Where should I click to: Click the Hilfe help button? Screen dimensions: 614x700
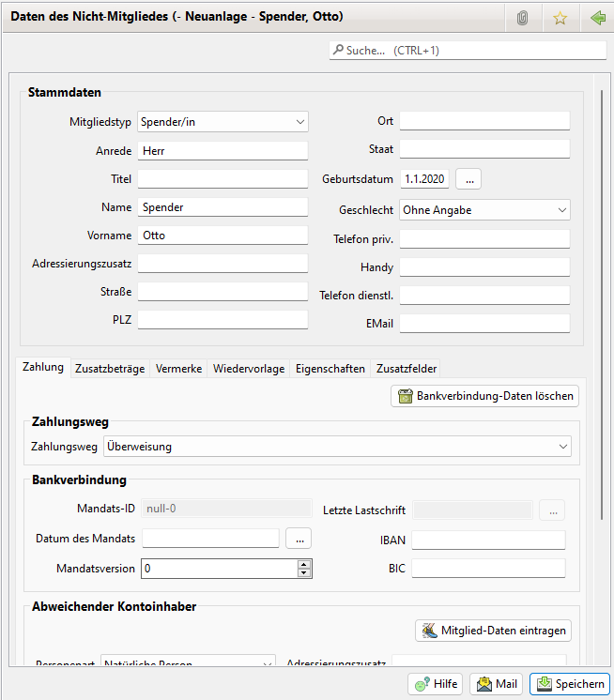[x=436, y=684]
